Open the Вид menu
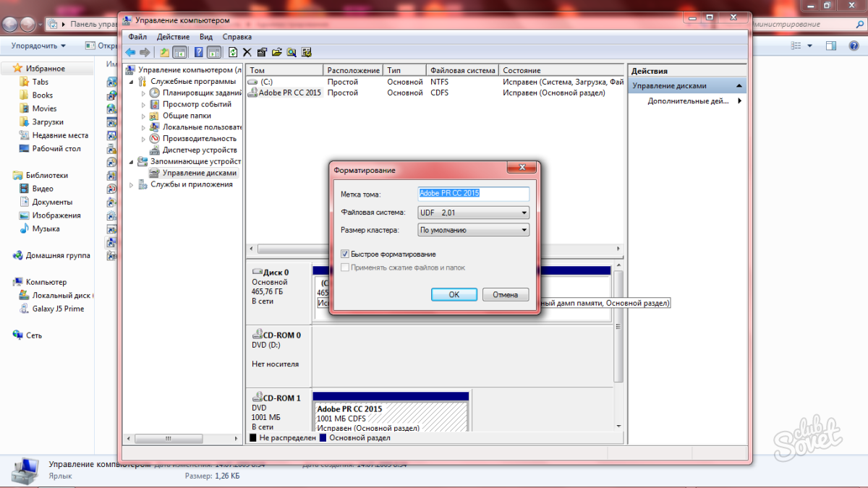The image size is (868, 488). click(206, 37)
